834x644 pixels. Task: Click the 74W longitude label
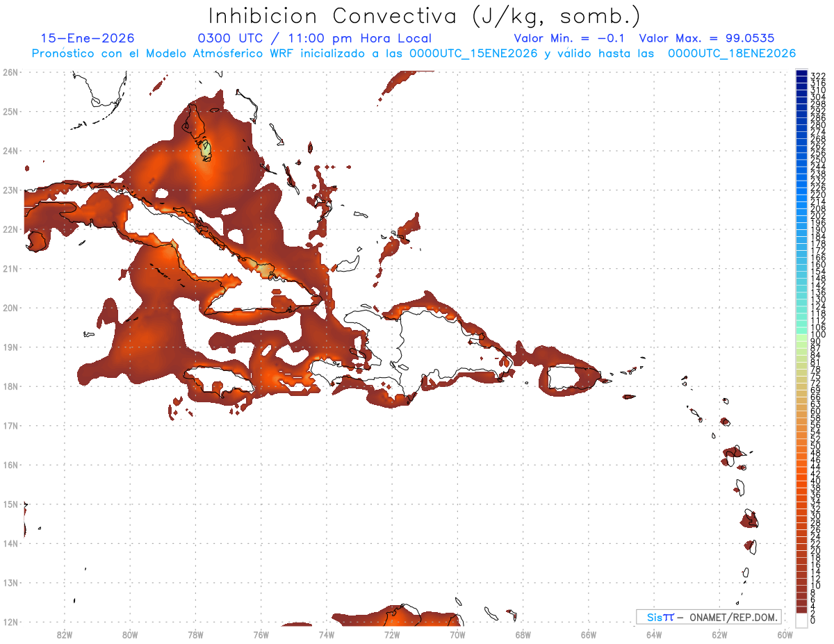click(x=327, y=634)
